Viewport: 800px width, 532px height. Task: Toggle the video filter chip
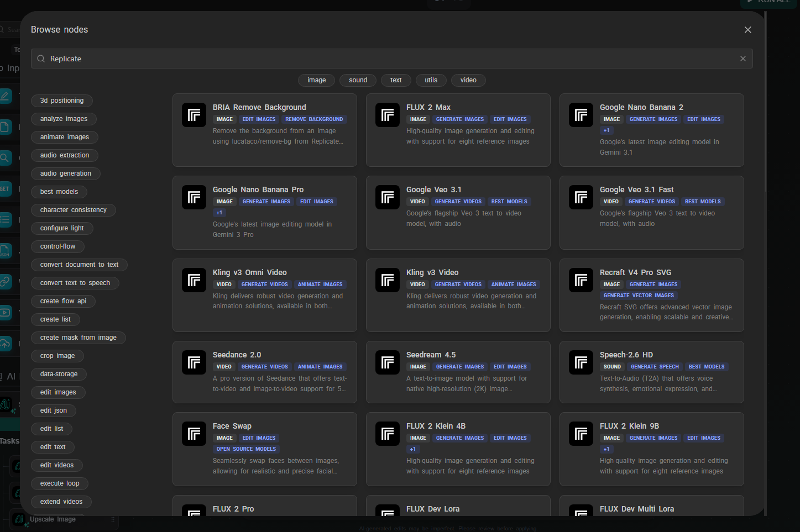coord(468,80)
